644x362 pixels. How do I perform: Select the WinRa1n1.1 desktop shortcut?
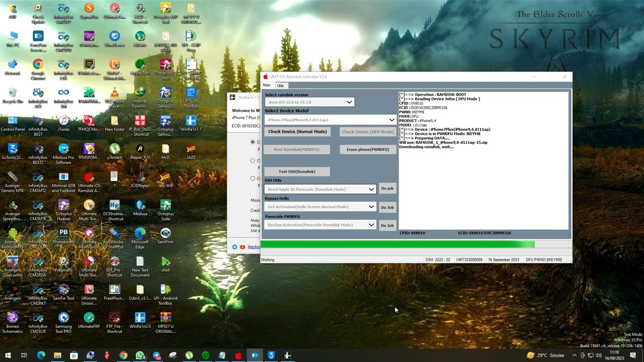191,124
